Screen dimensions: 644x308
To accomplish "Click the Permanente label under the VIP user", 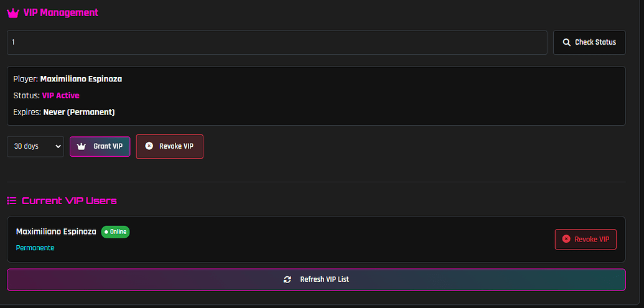I will [x=35, y=248].
